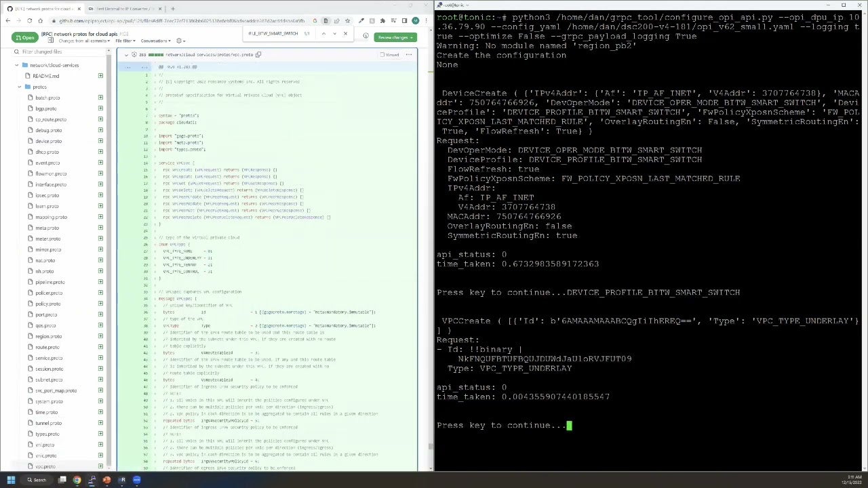
Task: Open bgp.proto in file tree
Action: (45, 108)
